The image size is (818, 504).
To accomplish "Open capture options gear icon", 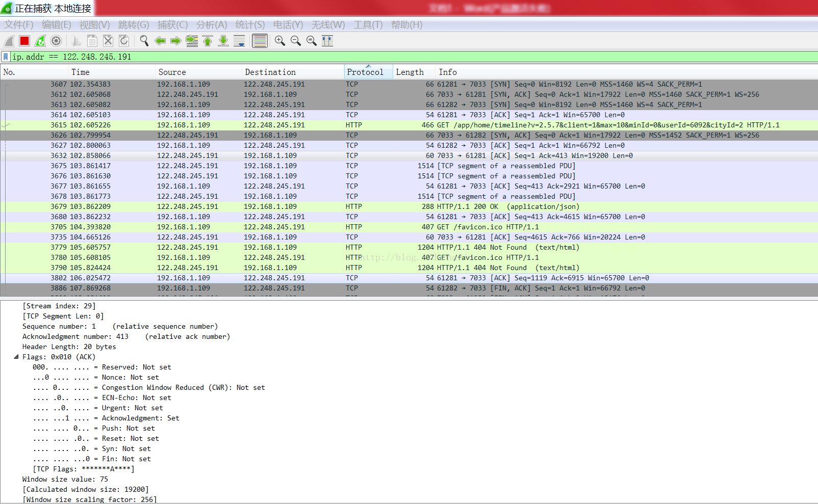I will tap(57, 41).
